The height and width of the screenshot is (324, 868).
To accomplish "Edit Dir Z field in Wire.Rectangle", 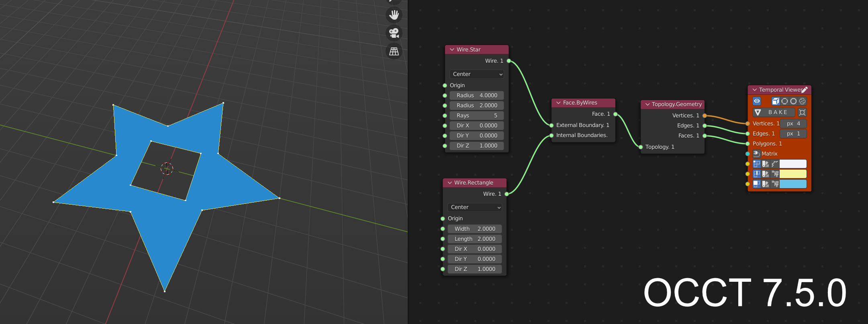I will 475,269.
